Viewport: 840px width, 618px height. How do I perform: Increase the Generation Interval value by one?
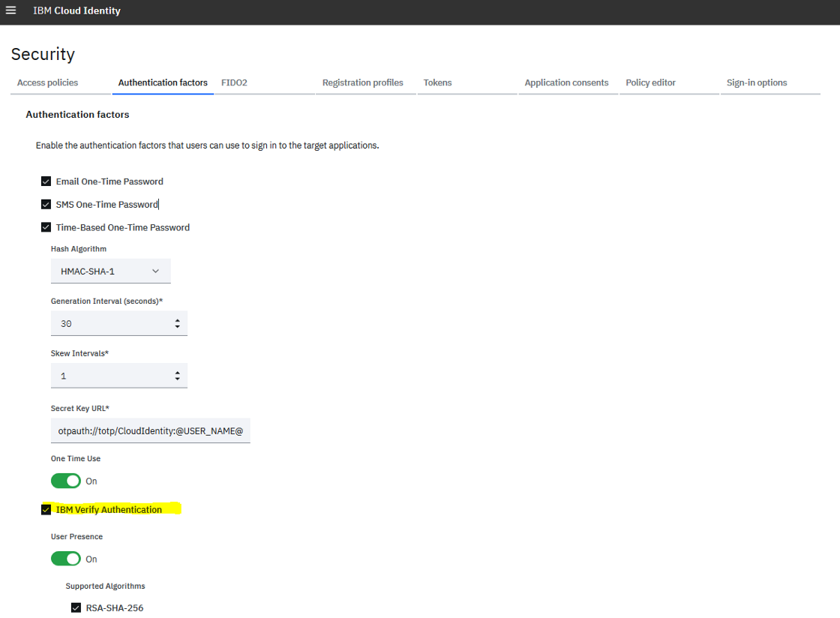click(177, 321)
